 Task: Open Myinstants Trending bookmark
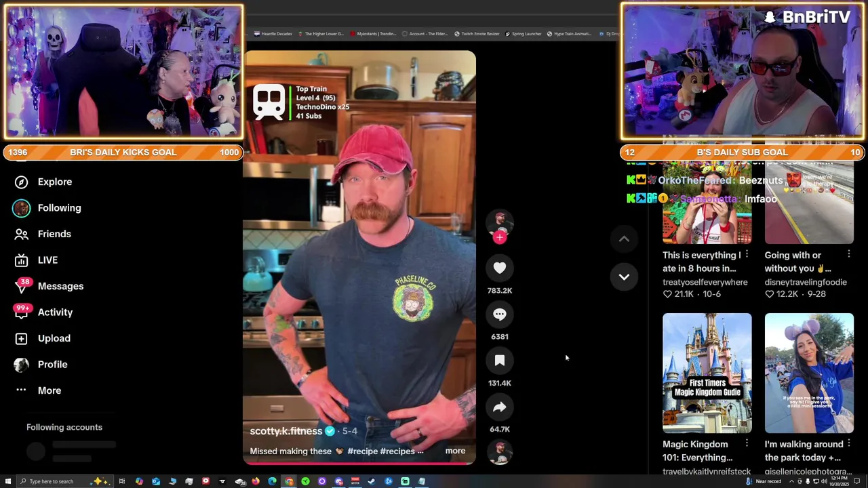[x=373, y=34]
